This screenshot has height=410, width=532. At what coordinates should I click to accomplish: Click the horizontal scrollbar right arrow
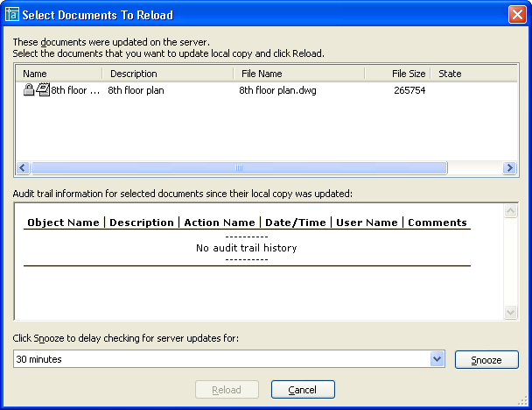509,168
